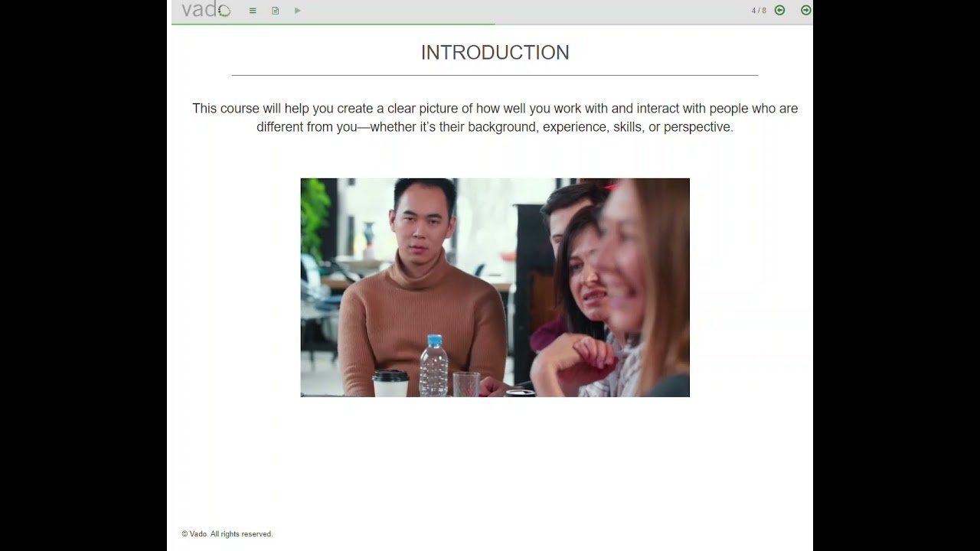Image resolution: width=980 pixels, height=551 pixels.
Task: Click the green course progress bar
Action: pos(333,24)
